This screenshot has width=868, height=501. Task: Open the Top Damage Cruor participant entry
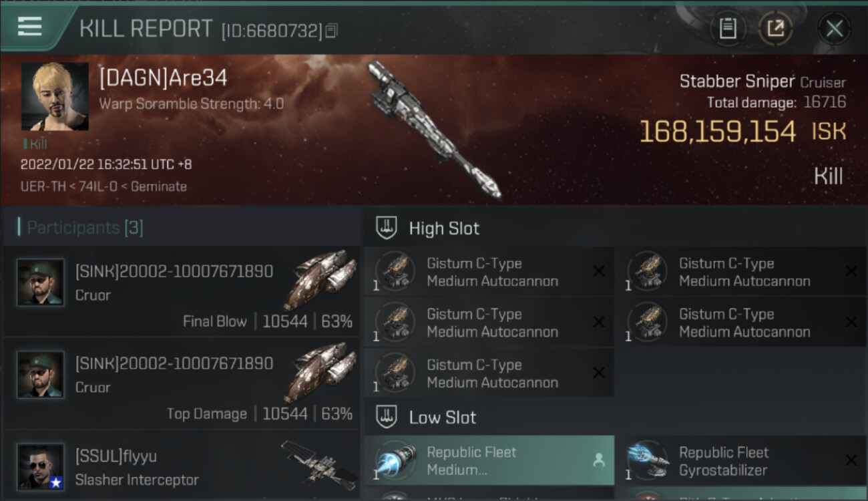[182, 383]
